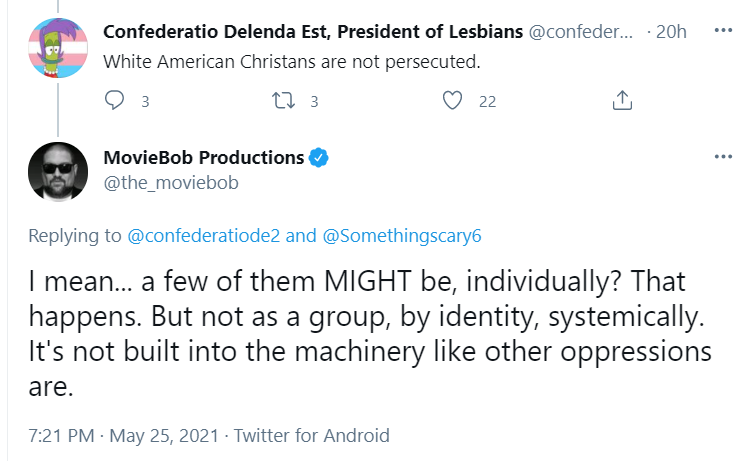Open Confederatio Delenda Est's avatar
Image resolution: width=754 pixels, height=461 pixels.
(x=58, y=48)
